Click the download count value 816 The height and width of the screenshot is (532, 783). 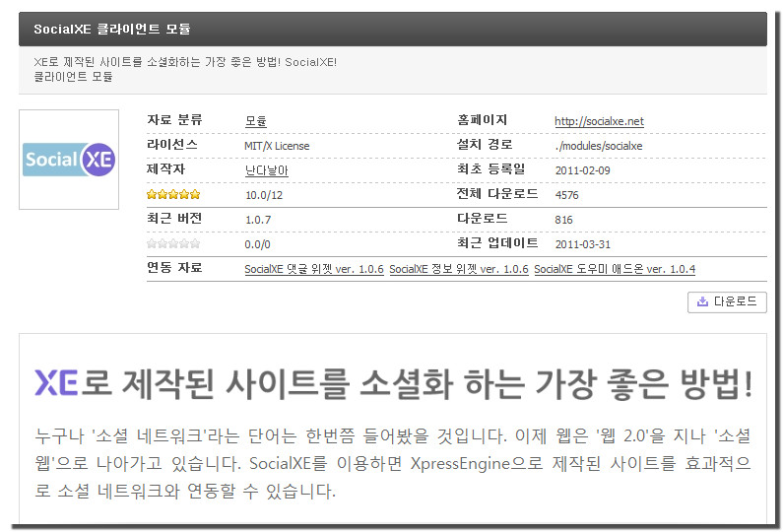pos(563,220)
